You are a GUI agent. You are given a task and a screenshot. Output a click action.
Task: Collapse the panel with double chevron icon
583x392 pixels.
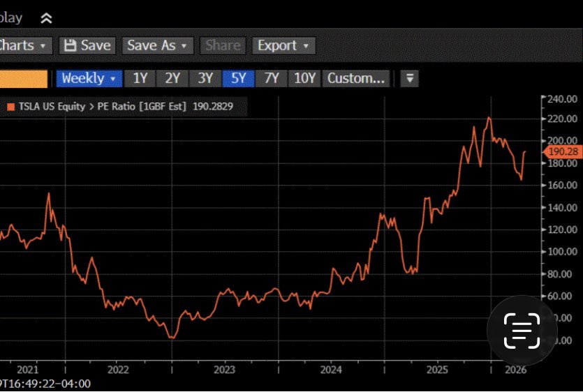pos(46,18)
